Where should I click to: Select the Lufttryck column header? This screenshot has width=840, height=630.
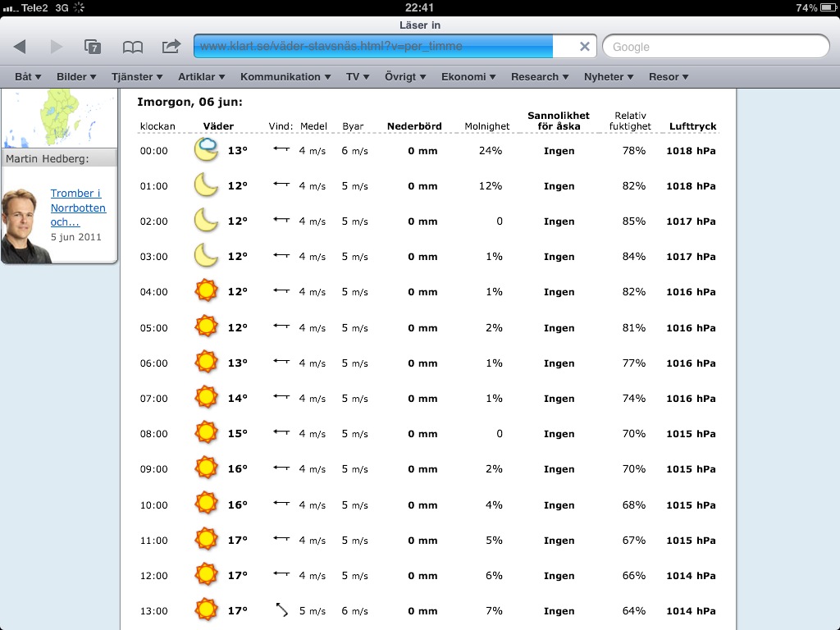[x=692, y=126]
